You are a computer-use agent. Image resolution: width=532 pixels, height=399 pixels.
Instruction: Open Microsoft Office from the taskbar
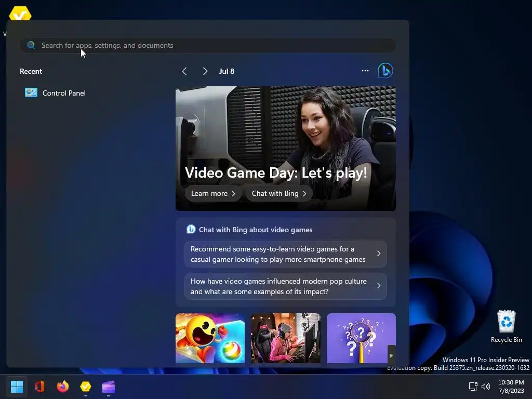39,387
